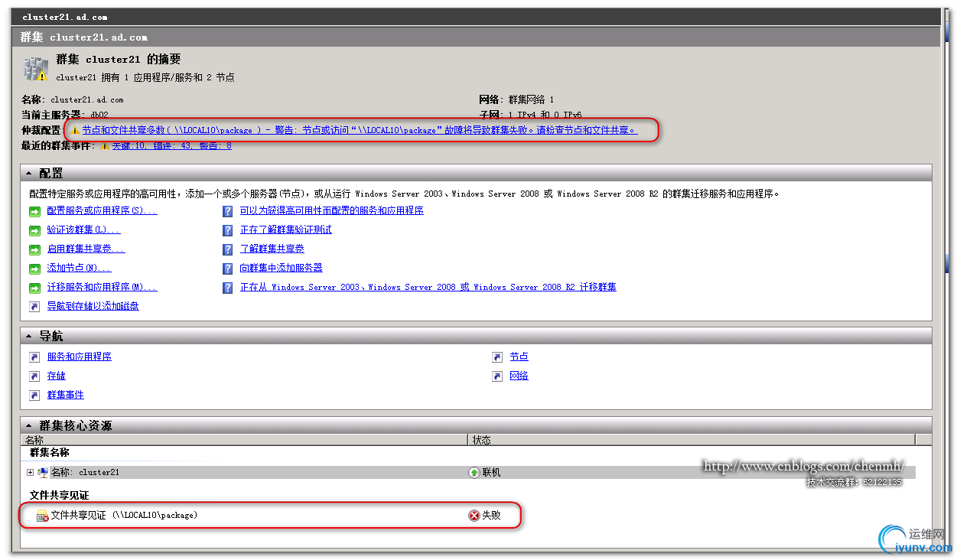Viewport: 957px width, 560px height.
Task: Click green arrow icon beside 迁移服务和应用程序
Action: tap(34, 288)
